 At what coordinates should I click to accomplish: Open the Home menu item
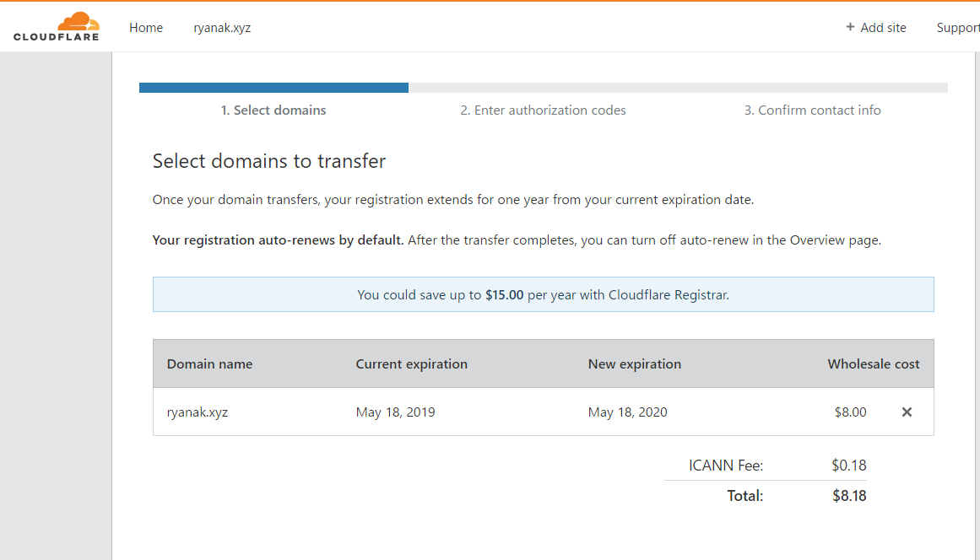pos(146,28)
